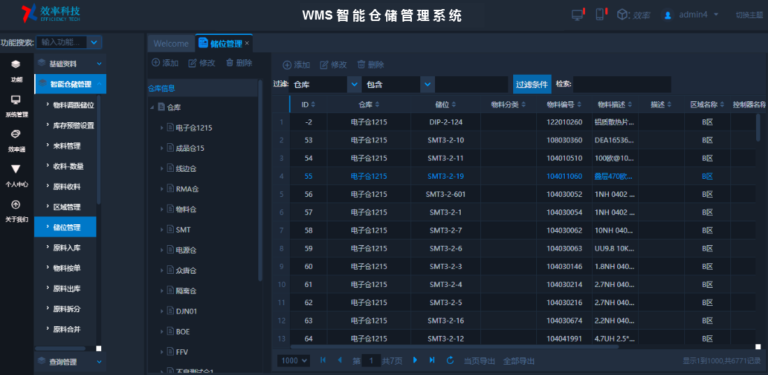Screen dimensions: 768x375
Task: Click the 功能搜索 input field
Action: (x=62, y=42)
